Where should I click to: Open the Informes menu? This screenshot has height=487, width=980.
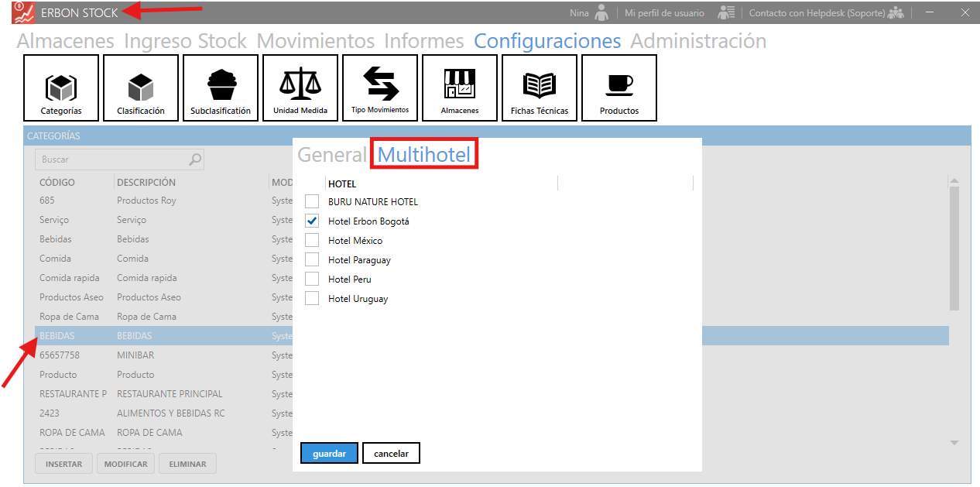coord(423,41)
